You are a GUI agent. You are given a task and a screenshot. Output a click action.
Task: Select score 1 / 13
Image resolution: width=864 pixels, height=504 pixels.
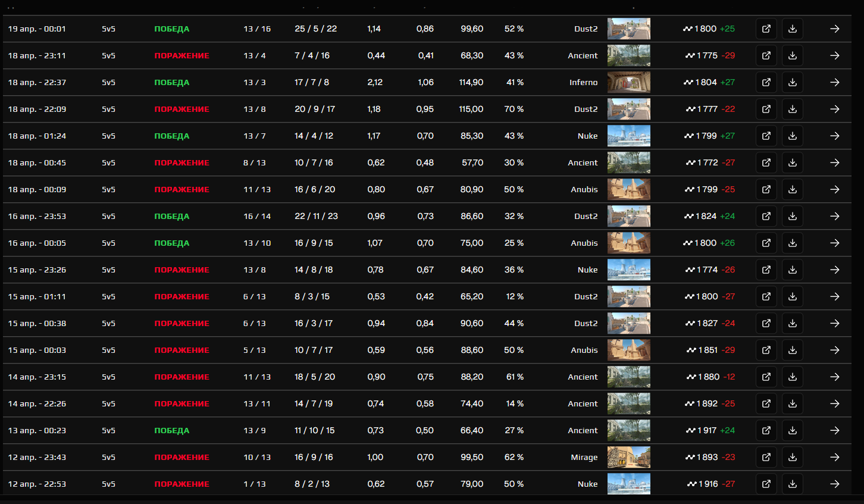coord(255,484)
